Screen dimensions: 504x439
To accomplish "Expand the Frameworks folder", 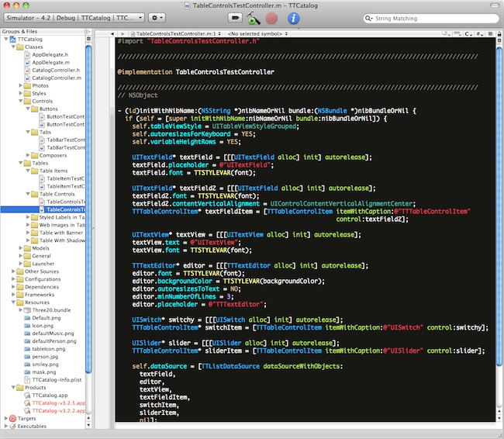I will tap(12, 295).
